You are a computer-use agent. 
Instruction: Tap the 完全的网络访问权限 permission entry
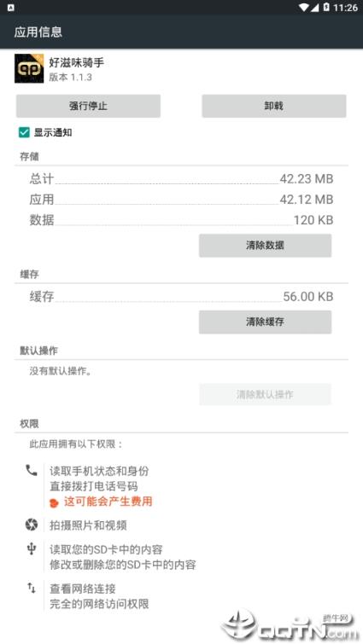(99, 604)
